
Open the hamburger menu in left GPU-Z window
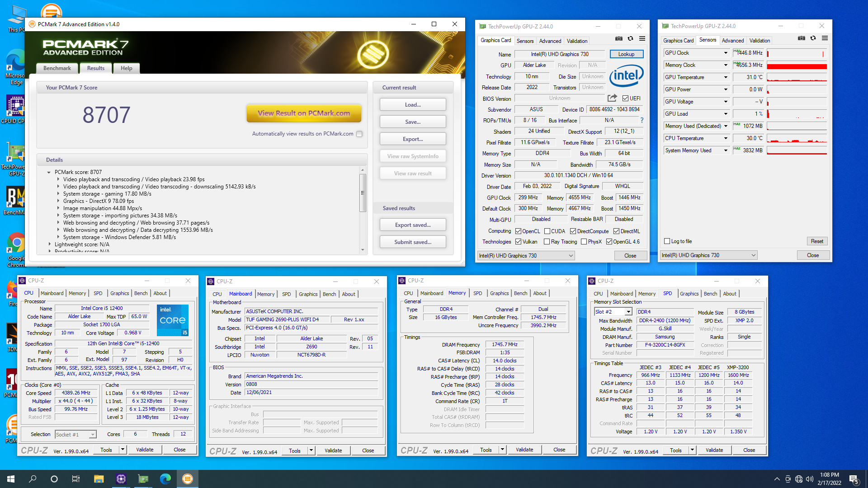point(642,39)
